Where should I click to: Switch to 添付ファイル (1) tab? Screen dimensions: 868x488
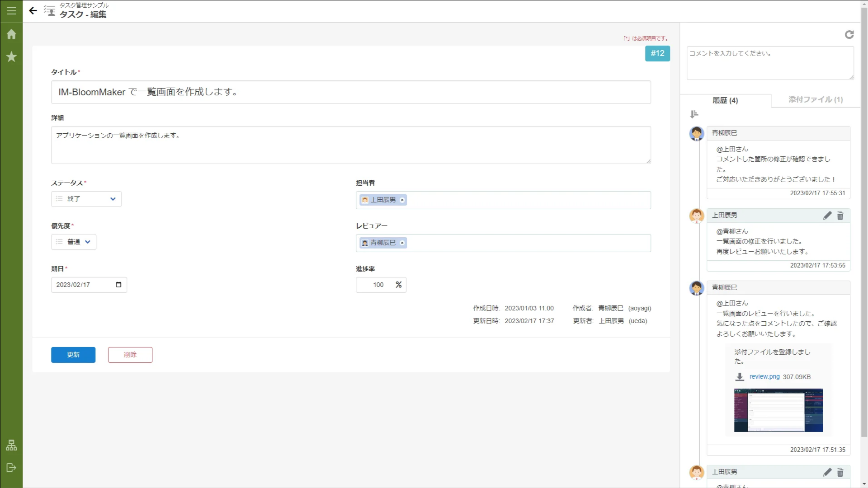click(815, 99)
